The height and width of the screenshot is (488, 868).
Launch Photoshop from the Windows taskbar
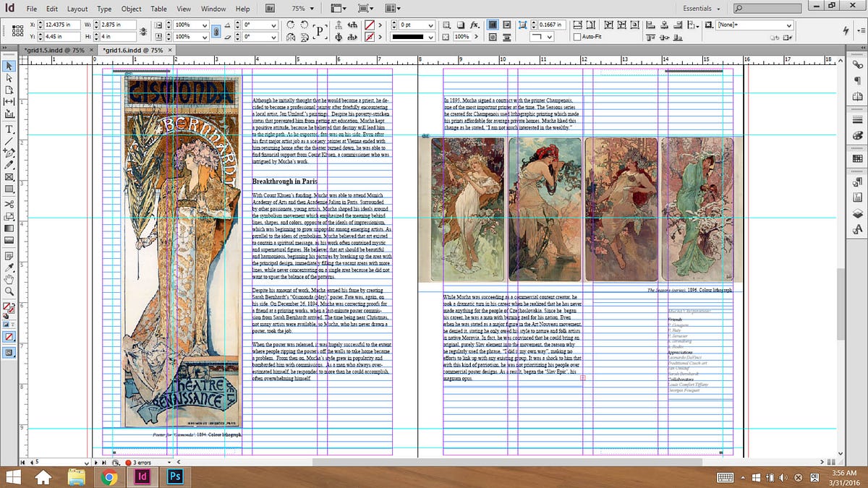[x=174, y=476]
